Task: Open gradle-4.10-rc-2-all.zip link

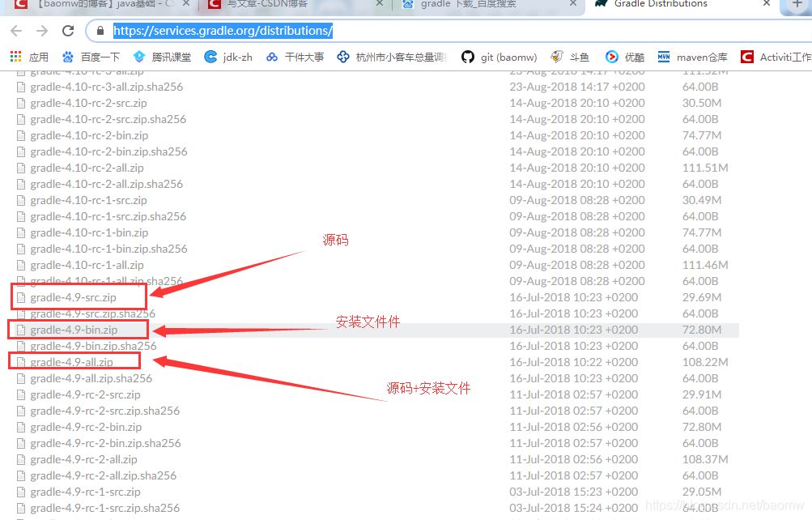Action: [x=87, y=168]
